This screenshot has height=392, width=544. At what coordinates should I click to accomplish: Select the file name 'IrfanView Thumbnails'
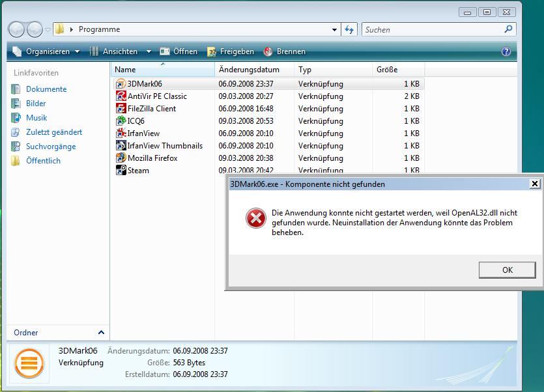coord(165,146)
